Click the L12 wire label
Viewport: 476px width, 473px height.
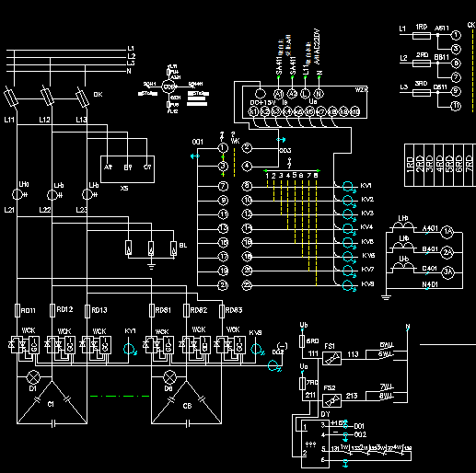point(44,120)
